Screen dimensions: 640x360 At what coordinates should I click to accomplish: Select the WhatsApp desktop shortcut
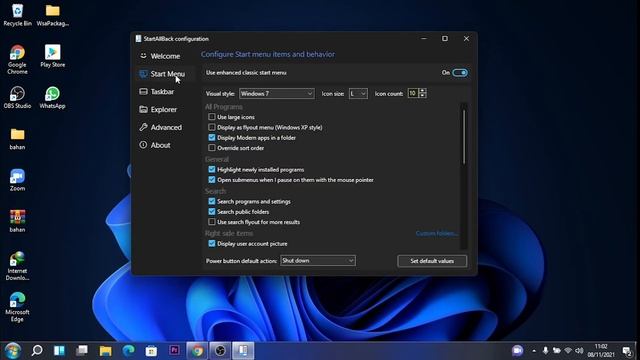coord(53,97)
